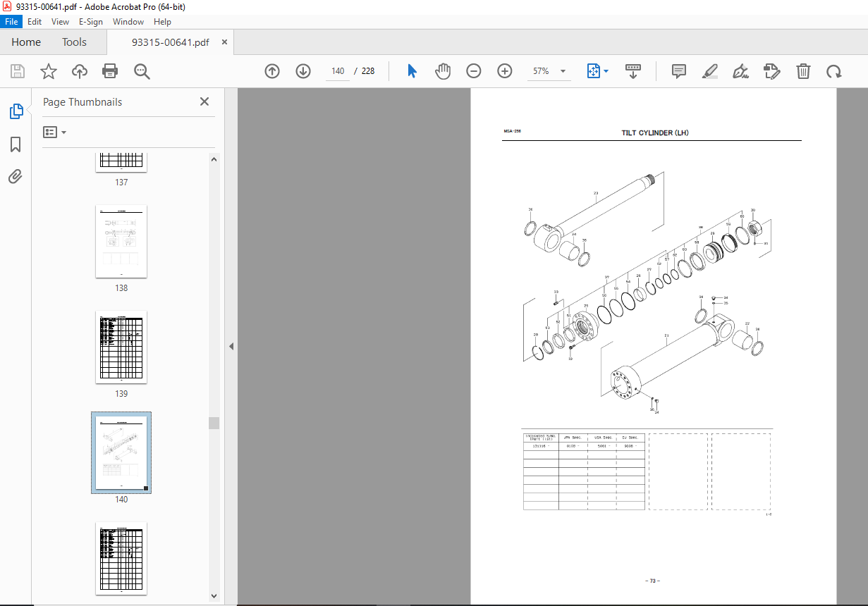Image resolution: width=868 pixels, height=606 pixels.
Task: Switch to the Home tab
Action: [26, 42]
